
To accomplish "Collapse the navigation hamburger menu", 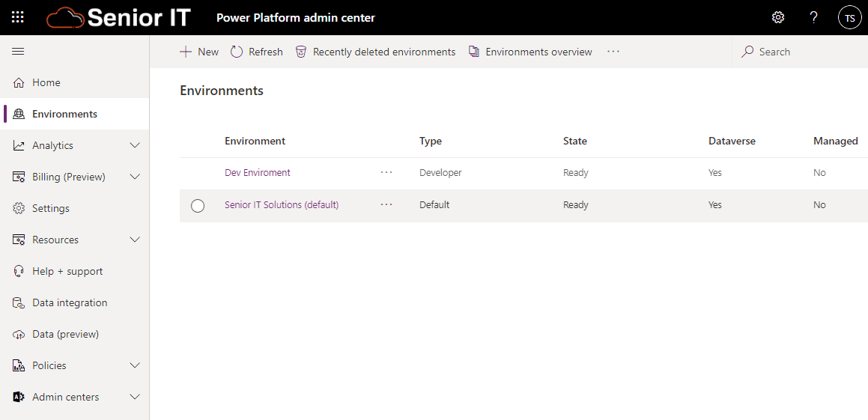I will (18, 52).
